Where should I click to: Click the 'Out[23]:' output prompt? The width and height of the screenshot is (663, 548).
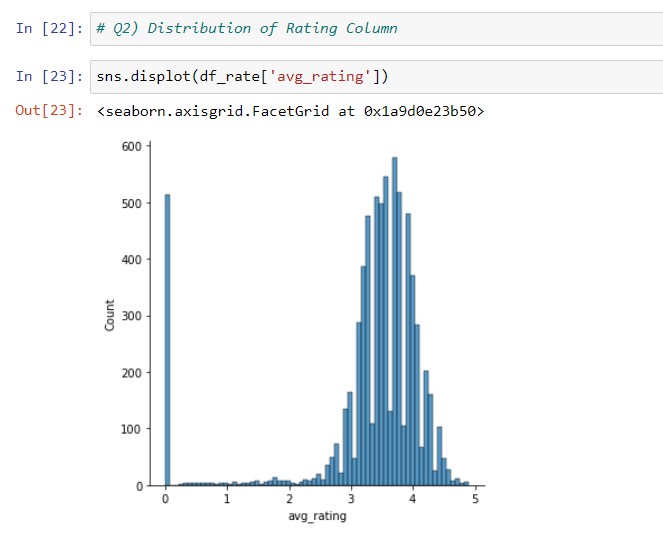[49, 111]
